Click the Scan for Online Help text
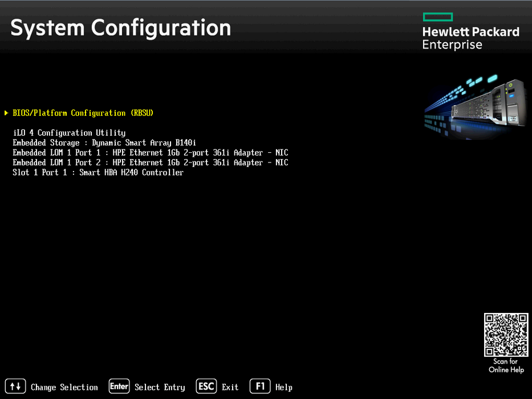The image size is (532, 399). tap(506, 365)
